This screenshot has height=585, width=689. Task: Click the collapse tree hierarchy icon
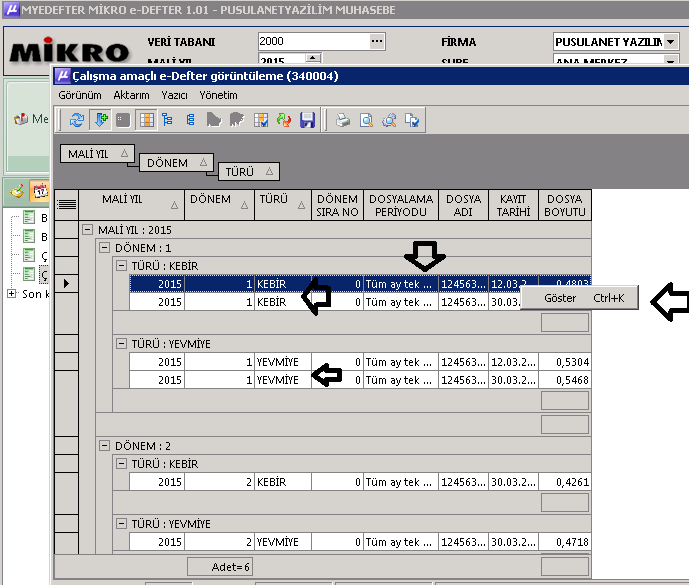(x=190, y=120)
